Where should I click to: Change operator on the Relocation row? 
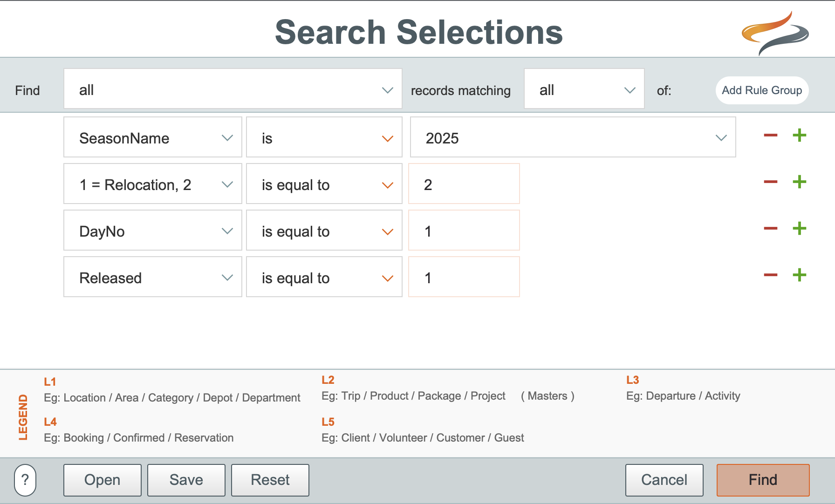(x=324, y=184)
